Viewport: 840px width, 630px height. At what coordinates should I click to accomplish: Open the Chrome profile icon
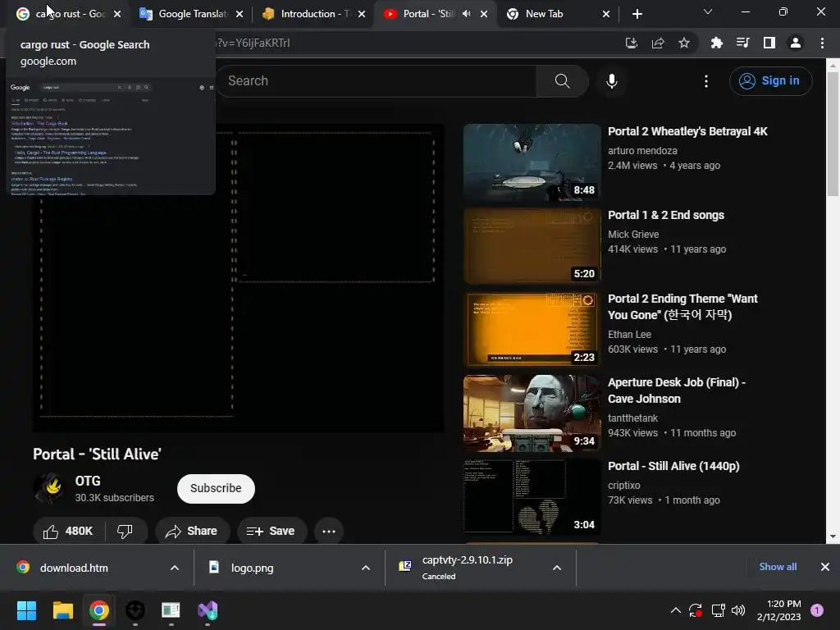(796, 43)
